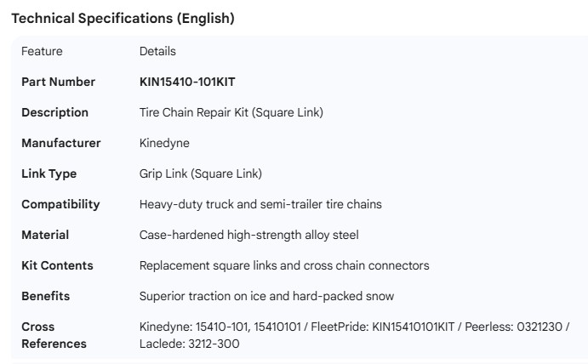This screenshot has height=364, width=588.
Task: Select the Material row label
Action: pos(45,235)
